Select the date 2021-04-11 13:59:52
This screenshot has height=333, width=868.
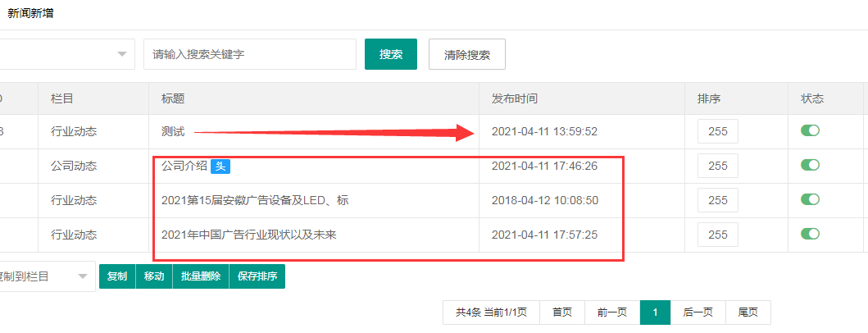[x=545, y=131]
